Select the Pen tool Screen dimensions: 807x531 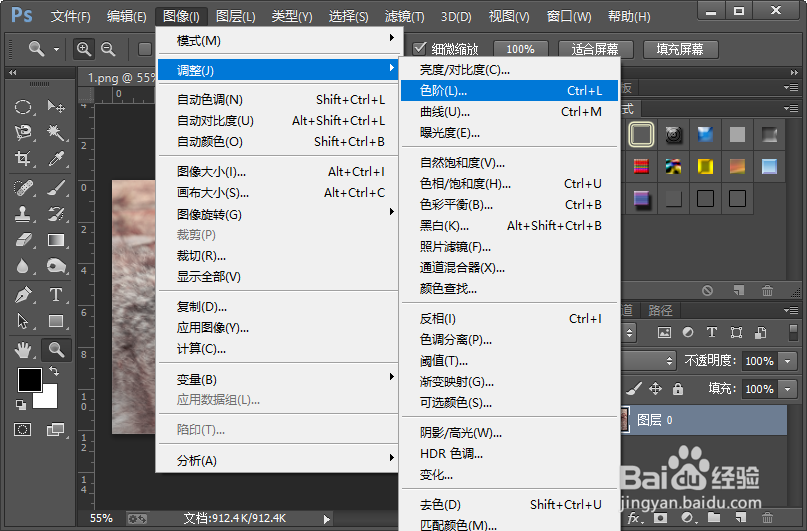coord(23,295)
